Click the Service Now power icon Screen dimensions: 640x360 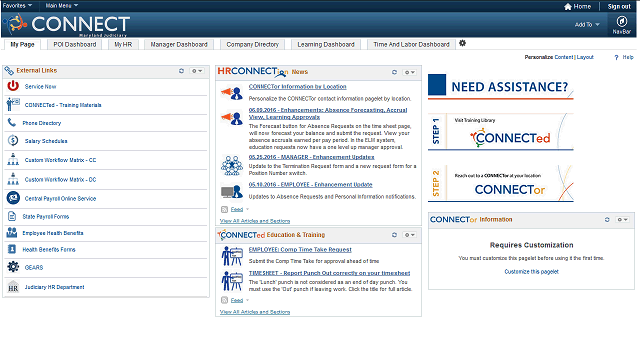(13, 86)
